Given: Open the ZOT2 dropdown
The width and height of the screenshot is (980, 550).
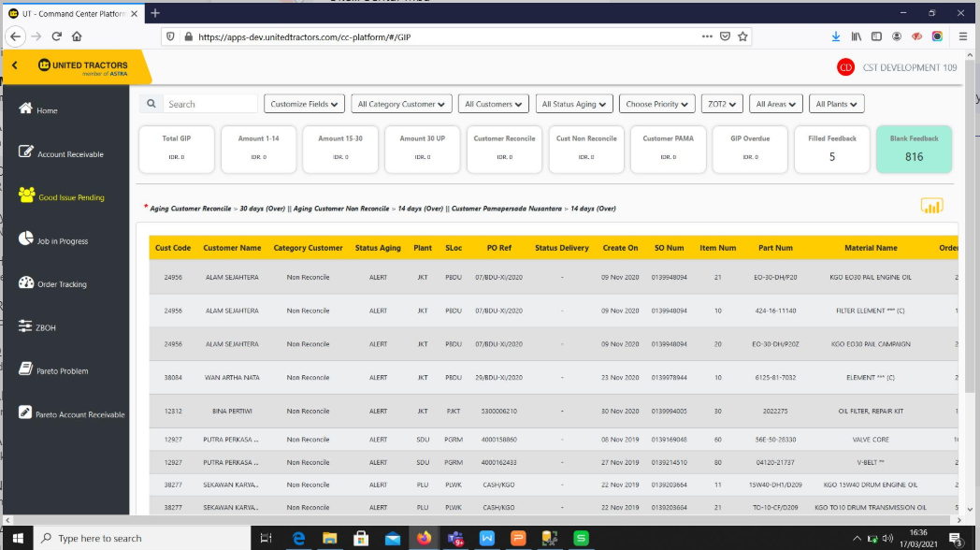Looking at the screenshot, I should pos(722,104).
